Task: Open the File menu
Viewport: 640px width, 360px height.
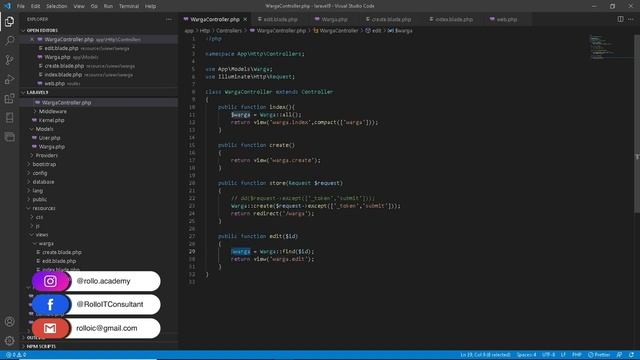Action: [20, 6]
